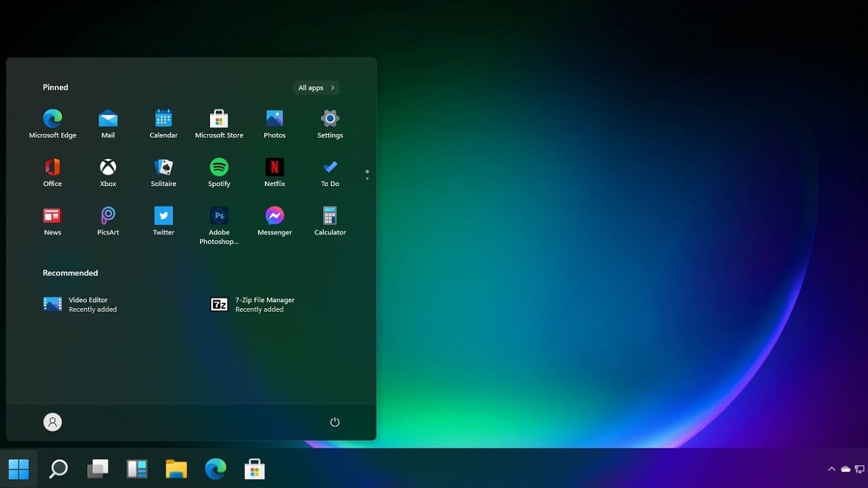Open recommended 7-Zip File Manager
868x488 pixels.
[253, 304]
